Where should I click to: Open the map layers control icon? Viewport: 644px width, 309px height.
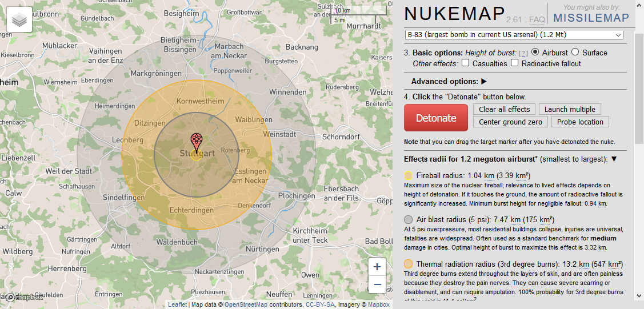(19, 20)
